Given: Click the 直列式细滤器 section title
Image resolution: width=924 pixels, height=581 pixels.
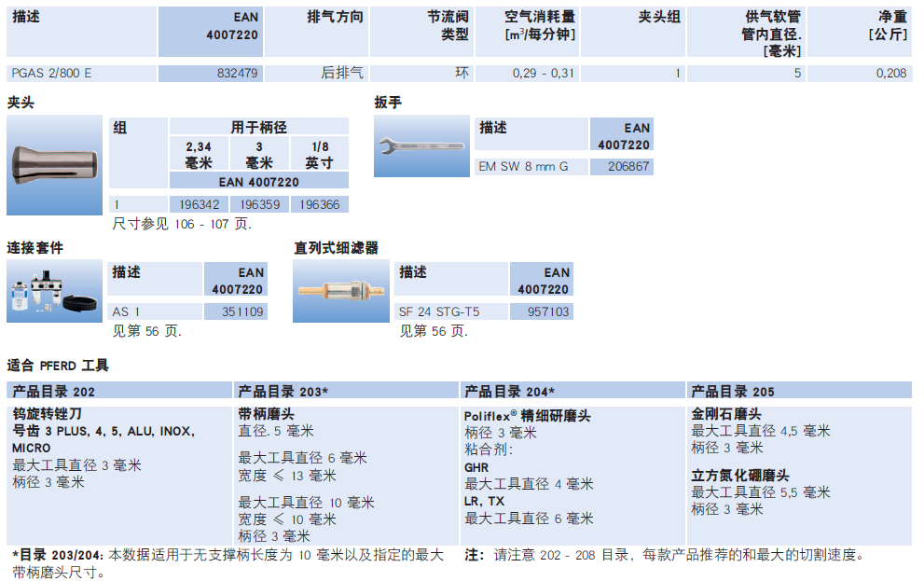Looking at the screenshot, I should (336, 248).
